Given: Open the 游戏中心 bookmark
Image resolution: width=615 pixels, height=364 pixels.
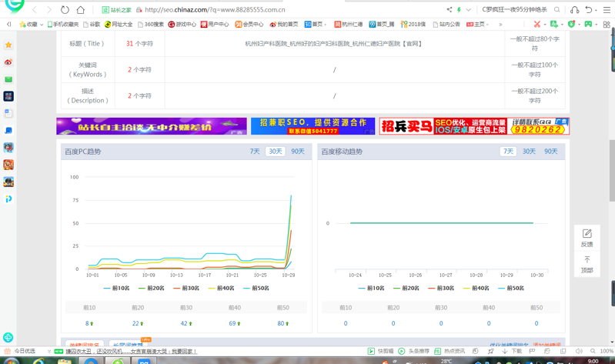Looking at the screenshot, I should pos(182,25).
